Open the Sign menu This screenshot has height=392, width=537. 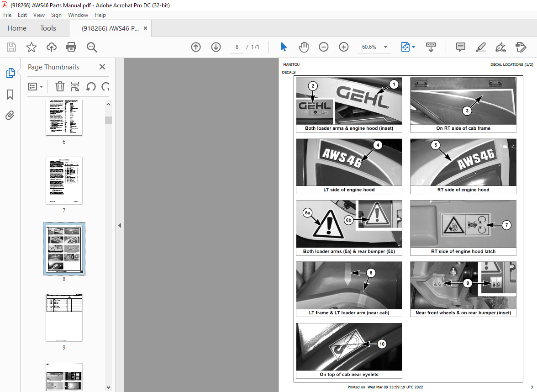click(56, 15)
